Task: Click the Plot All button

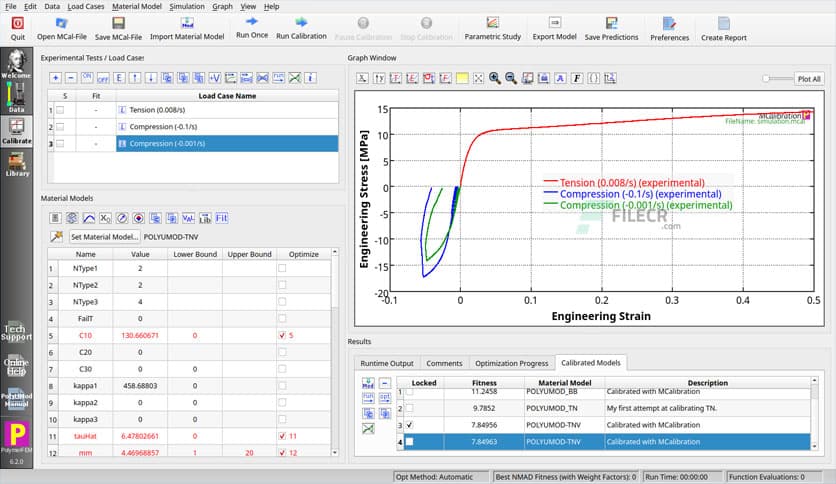Action: point(809,79)
